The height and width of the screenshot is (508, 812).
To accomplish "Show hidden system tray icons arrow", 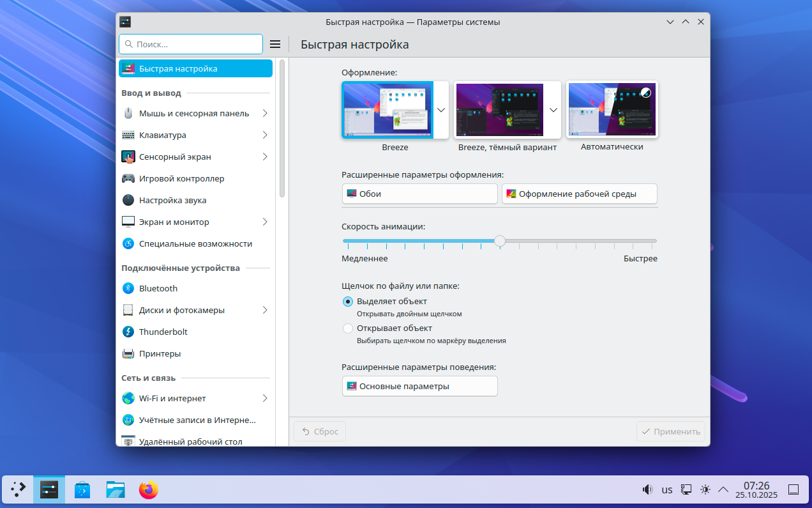I will pos(723,489).
